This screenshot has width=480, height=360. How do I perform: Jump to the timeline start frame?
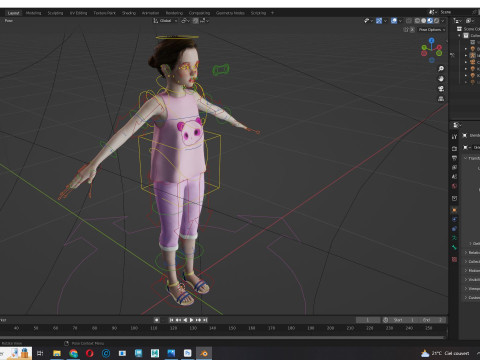[x=171, y=320]
